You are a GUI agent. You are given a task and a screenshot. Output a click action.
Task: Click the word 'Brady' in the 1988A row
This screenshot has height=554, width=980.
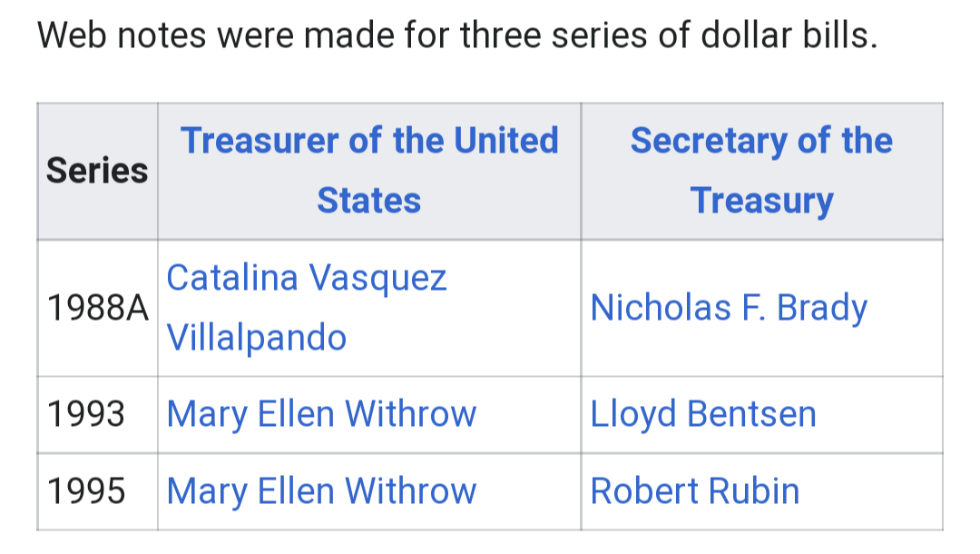coord(821,308)
